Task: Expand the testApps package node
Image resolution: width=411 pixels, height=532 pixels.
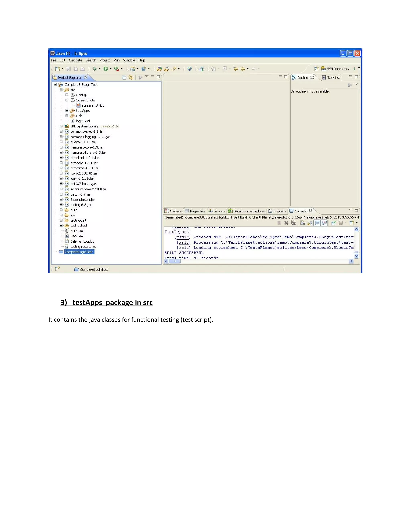Action: point(67,111)
